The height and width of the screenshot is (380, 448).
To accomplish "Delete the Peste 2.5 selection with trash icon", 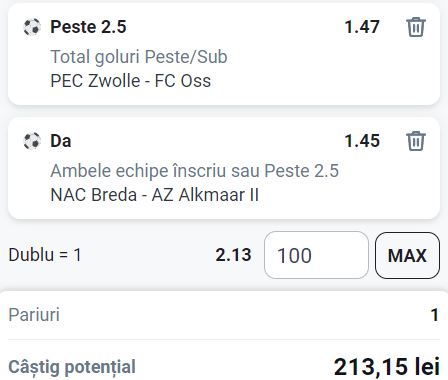I will coord(416,27).
